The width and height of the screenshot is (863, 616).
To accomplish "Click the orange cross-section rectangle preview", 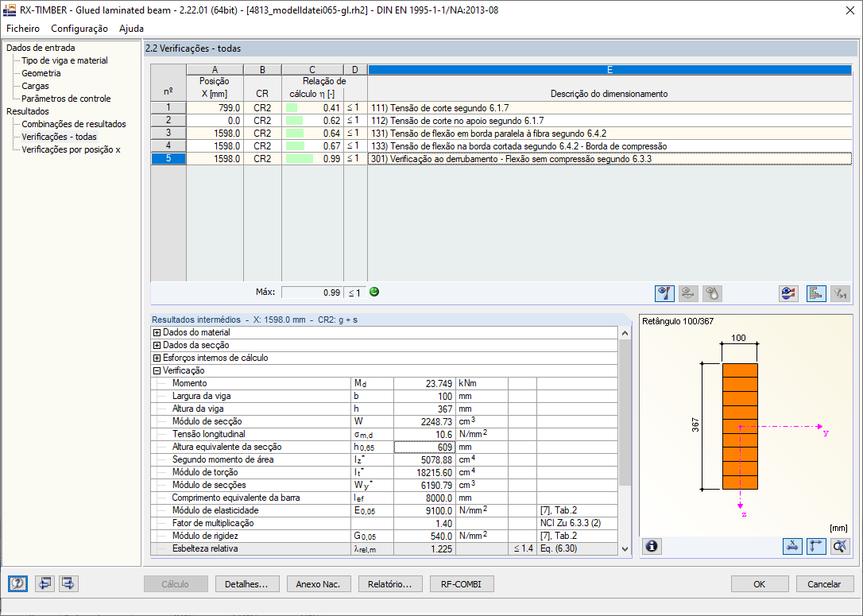I will click(740, 426).
